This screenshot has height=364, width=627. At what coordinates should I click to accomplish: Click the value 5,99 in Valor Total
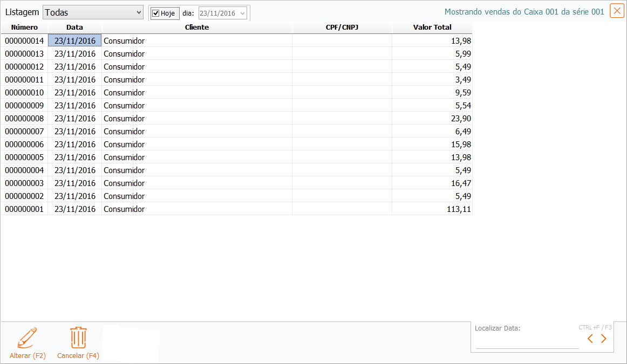(x=463, y=53)
